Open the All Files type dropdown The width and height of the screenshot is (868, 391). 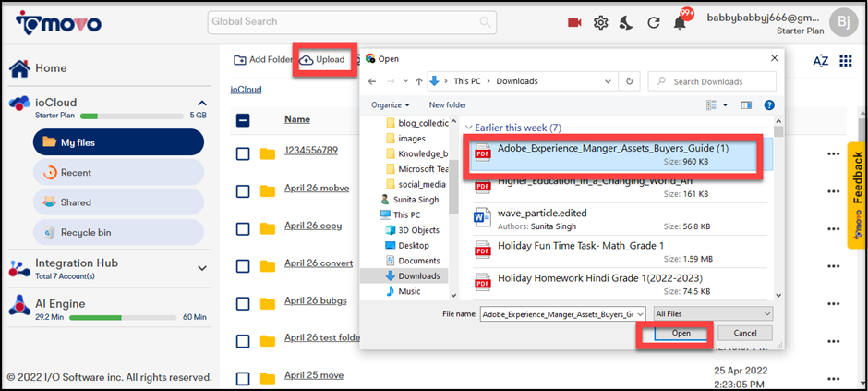(713, 313)
